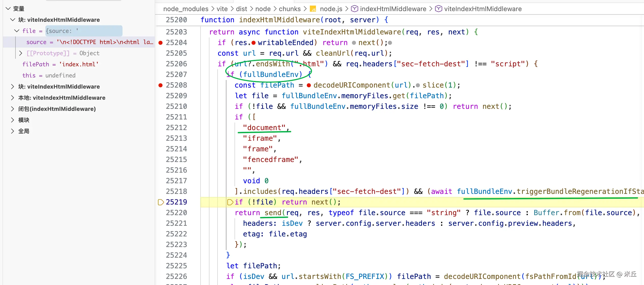Click gray inline breakpoint hint before next() on line 25204
This screenshot has height=285, width=644.
354,43
